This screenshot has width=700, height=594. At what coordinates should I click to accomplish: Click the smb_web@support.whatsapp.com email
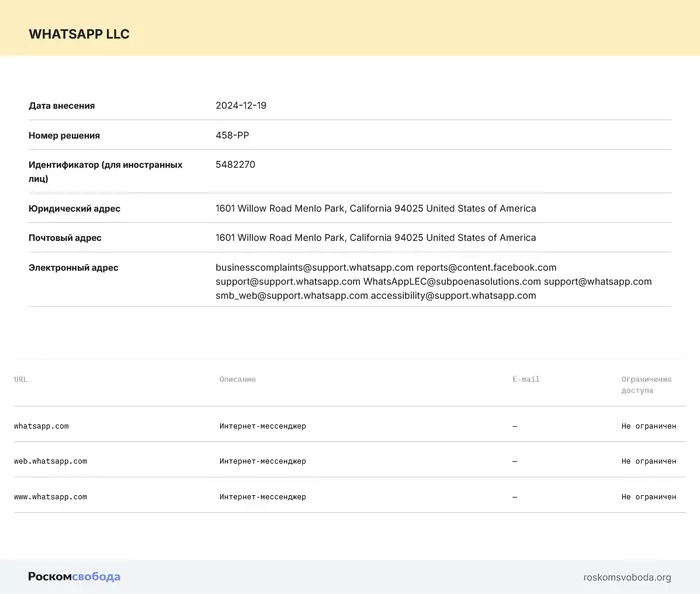coord(291,296)
